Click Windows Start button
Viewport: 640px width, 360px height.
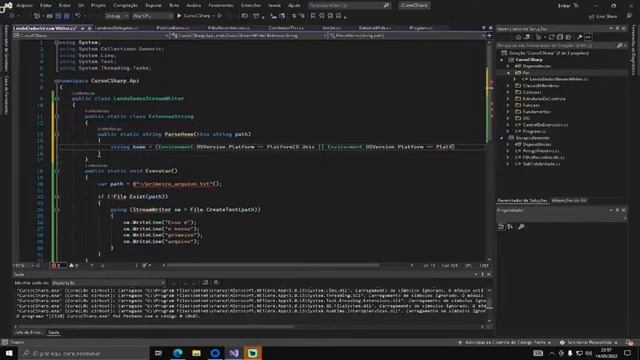9,353
